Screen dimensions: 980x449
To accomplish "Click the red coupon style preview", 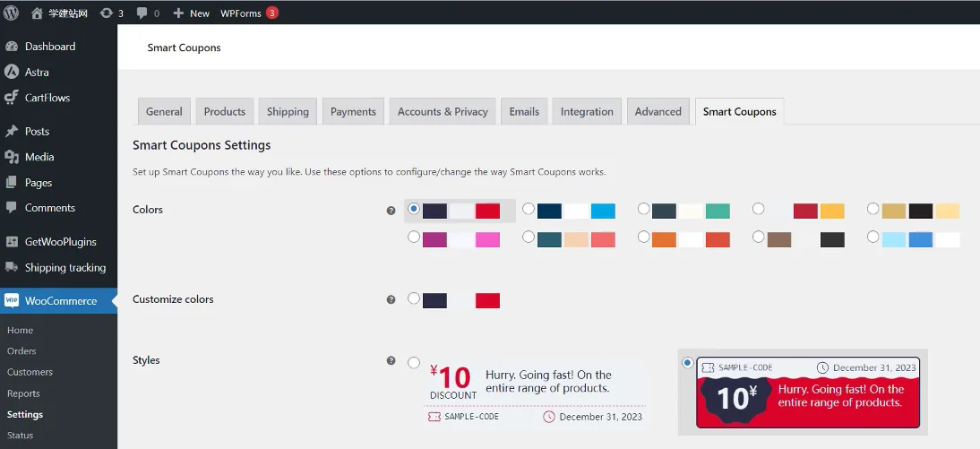I will tap(808, 393).
